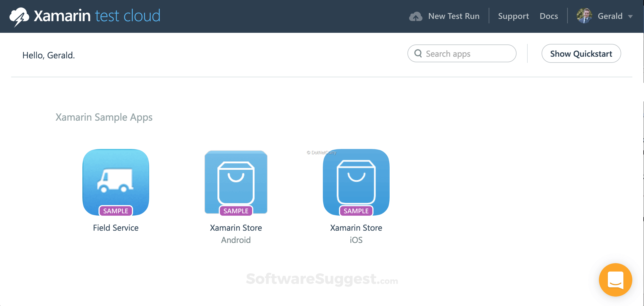Screen dimensions: 644x306
Task: Click Gerald's profile avatar picture
Action: 584,16
